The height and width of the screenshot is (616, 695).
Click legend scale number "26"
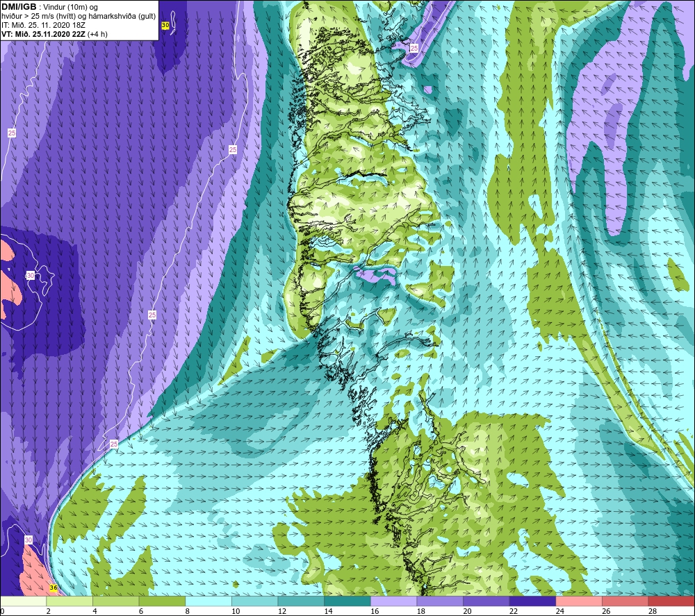[606, 611]
